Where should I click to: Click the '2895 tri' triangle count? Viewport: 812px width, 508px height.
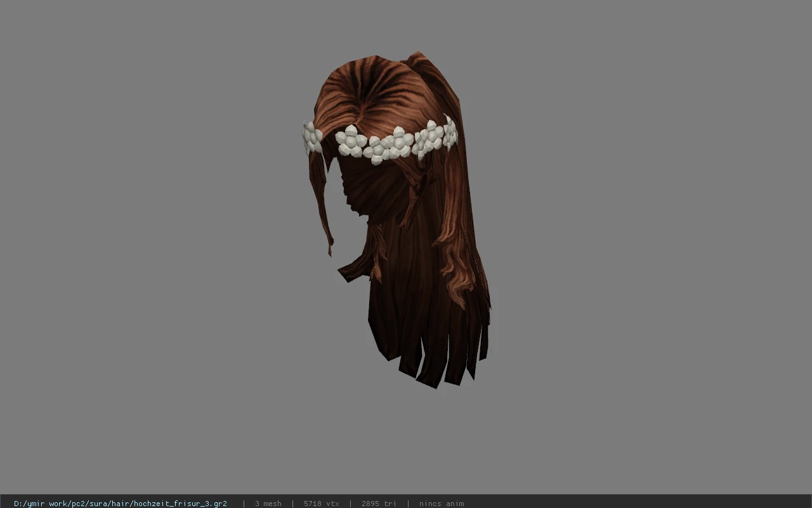(x=379, y=504)
